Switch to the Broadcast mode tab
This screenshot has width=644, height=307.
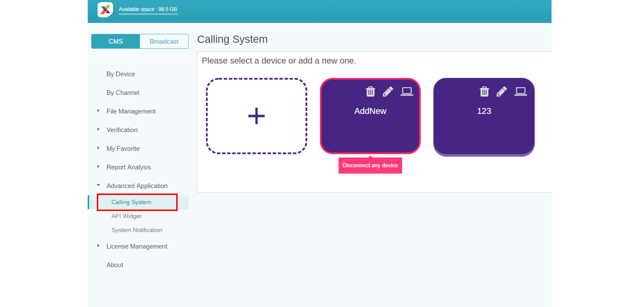pos(164,41)
